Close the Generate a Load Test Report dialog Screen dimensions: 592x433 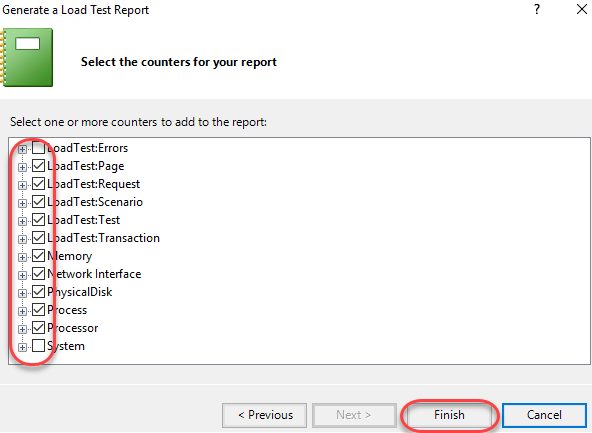click(582, 9)
